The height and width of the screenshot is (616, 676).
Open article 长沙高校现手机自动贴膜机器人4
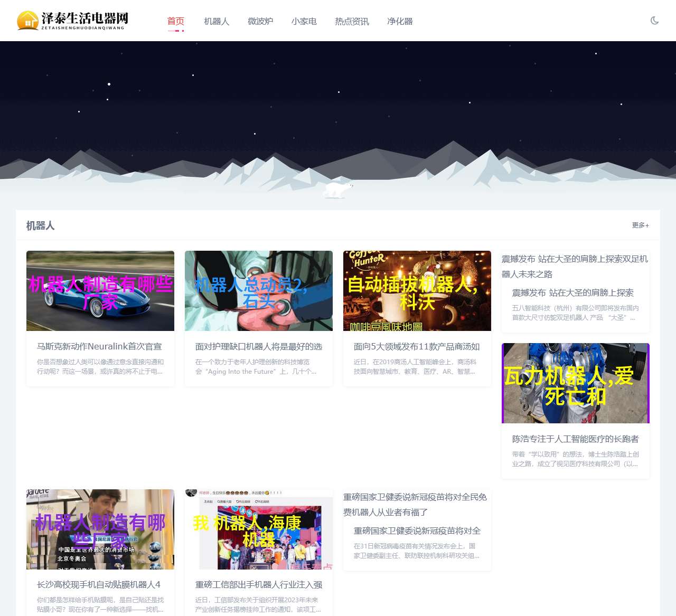coord(99,585)
